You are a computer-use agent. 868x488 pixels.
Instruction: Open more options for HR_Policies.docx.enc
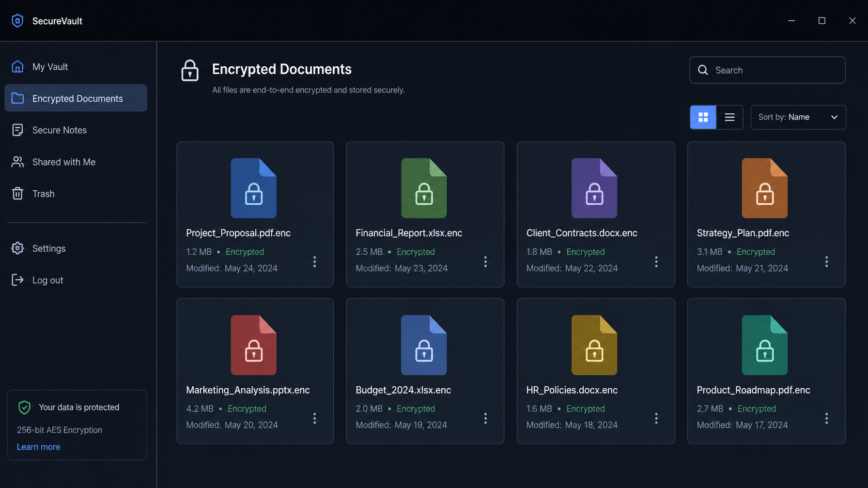(656, 418)
